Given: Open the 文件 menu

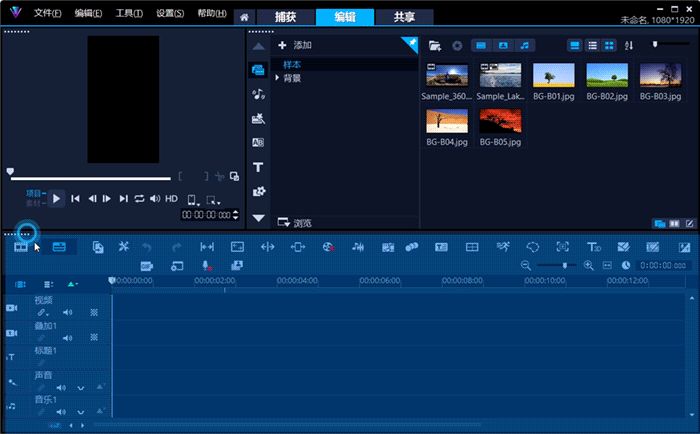Looking at the screenshot, I should 47,13.
